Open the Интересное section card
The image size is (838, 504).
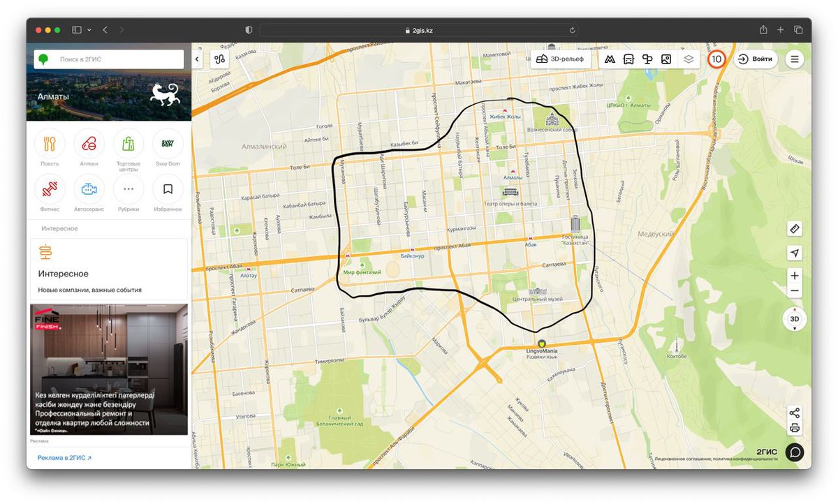(108, 269)
